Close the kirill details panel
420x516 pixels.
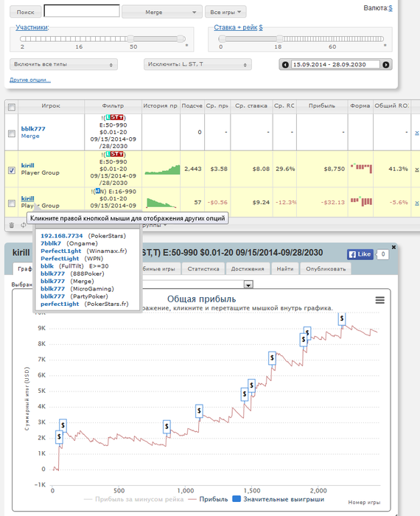coord(393,247)
